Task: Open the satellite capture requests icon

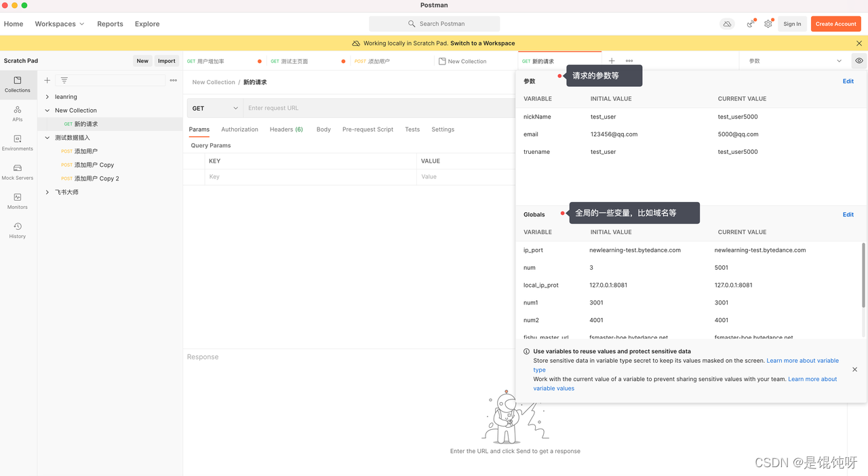Action: click(750, 24)
